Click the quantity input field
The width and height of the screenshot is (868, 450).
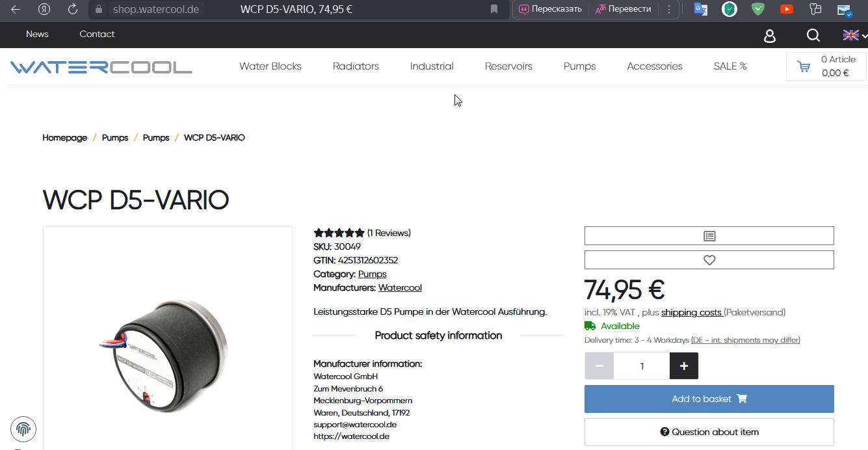(x=642, y=366)
